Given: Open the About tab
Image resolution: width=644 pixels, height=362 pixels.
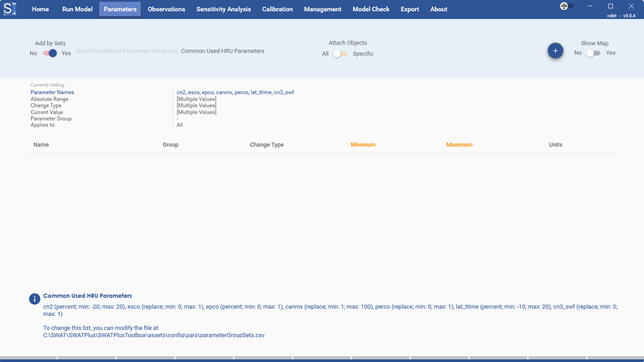Looking at the screenshot, I should click(439, 9).
